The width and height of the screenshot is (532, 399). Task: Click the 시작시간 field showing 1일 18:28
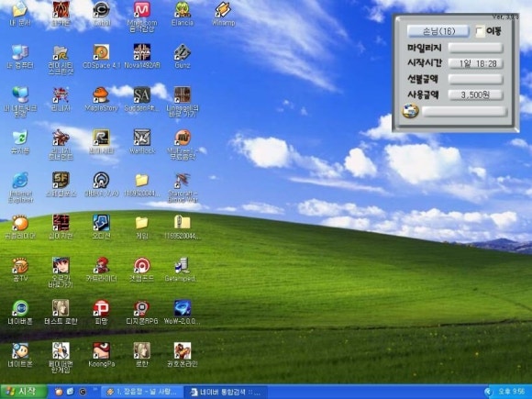pos(475,63)
